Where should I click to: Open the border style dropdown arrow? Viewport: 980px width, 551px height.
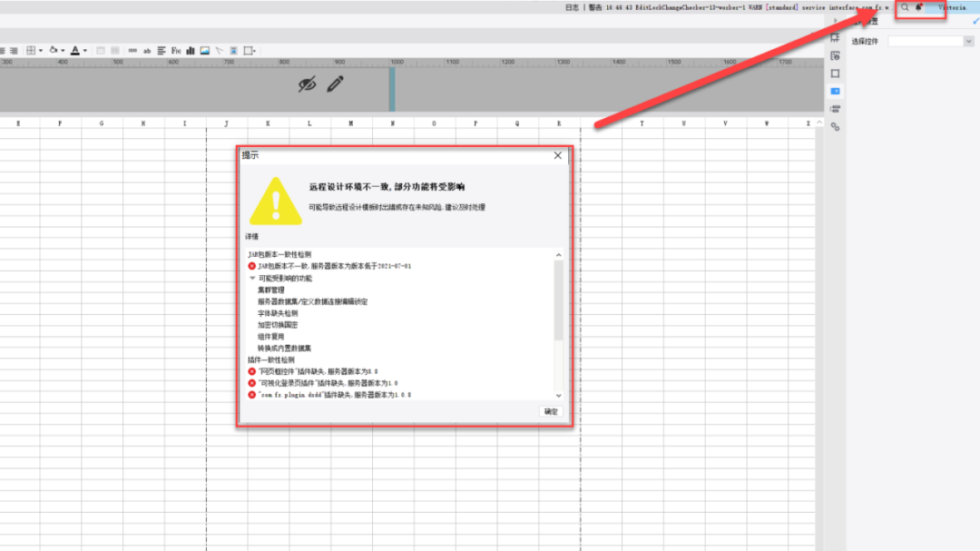pos(41,51)
